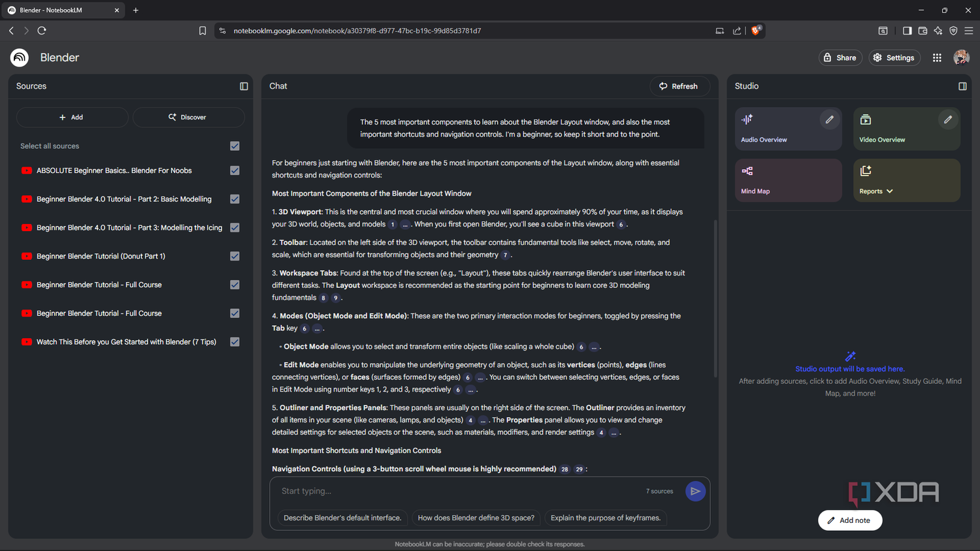Click the Add source button
This screenshot has height=551, width=980.
(x=72, y=118)
